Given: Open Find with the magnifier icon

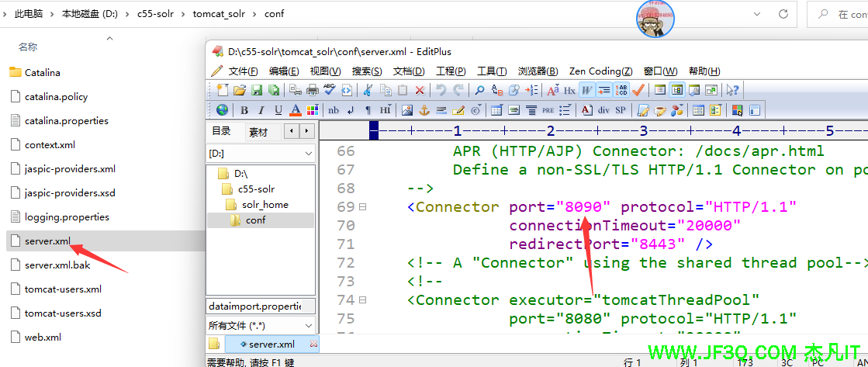Looking at the screenshot, I should click(x=480, y=90).
